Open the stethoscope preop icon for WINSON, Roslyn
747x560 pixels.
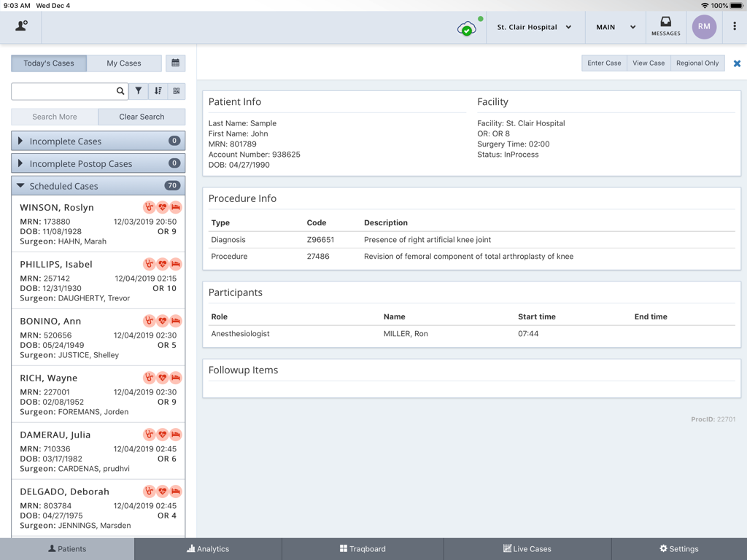tap(150, 207)
